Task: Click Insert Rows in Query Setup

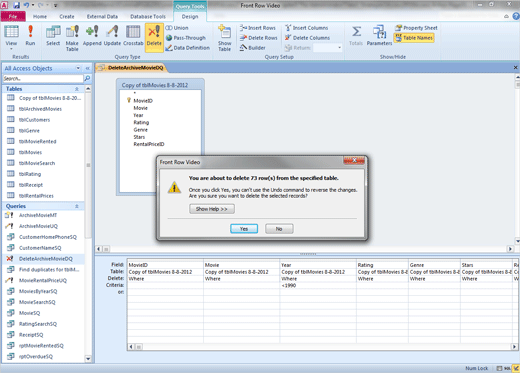Action: pos(258,28)
